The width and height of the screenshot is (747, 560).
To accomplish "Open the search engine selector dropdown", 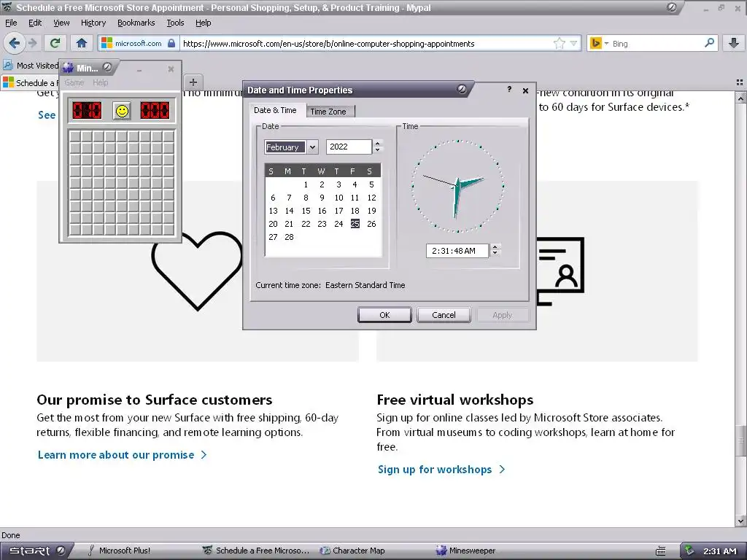I will [x=606, y=43].
